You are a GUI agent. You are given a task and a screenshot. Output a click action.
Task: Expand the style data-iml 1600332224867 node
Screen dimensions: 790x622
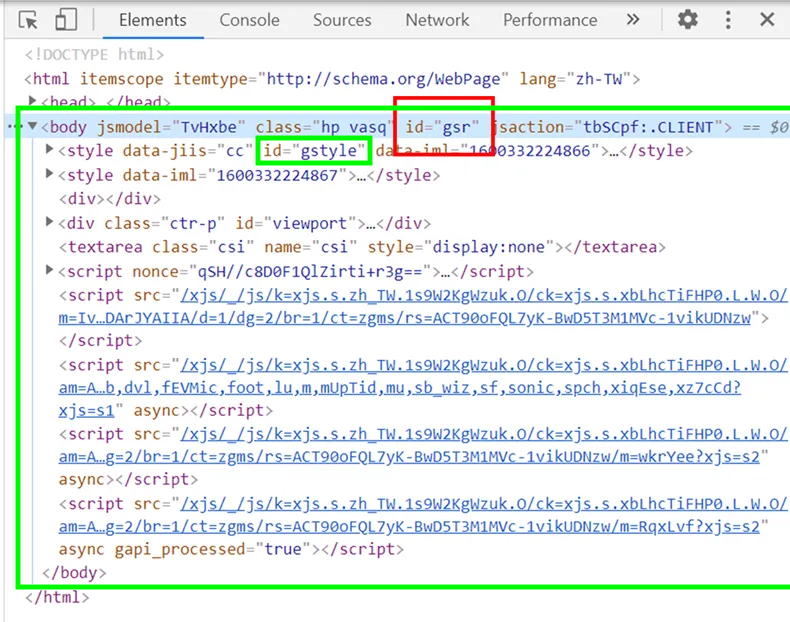click(49, 174)
